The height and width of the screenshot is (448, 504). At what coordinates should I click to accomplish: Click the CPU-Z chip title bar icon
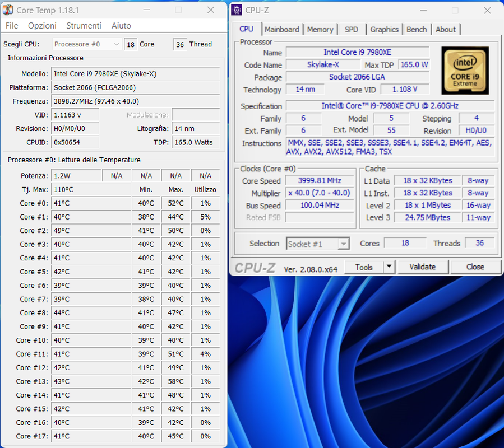[x=237, y=10]
